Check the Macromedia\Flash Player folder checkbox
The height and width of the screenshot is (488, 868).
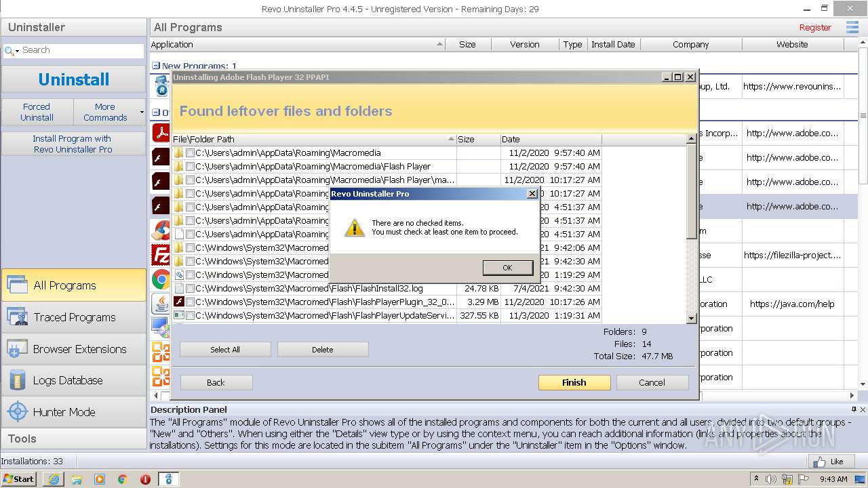[191, 167]
